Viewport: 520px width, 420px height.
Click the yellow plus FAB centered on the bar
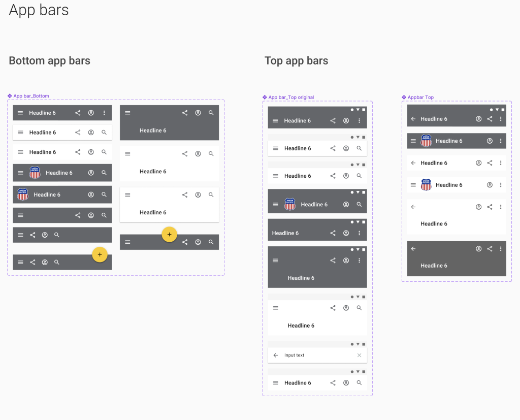170,234
